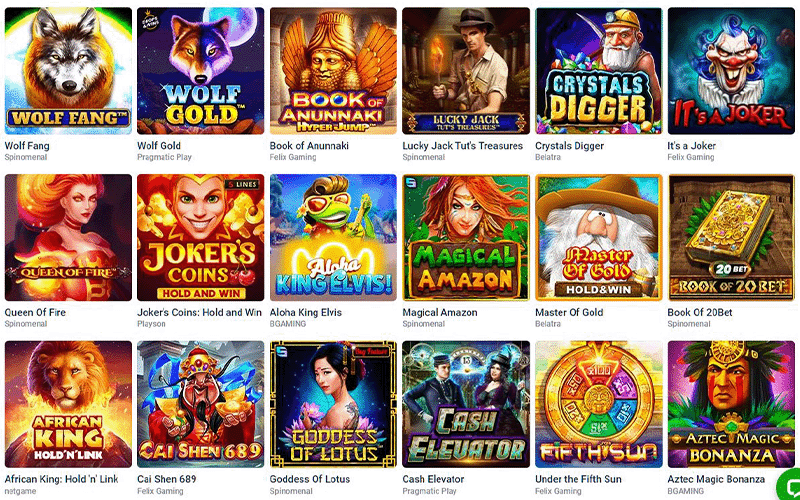Click the Lucky Jack Tut's Treasures title link
Screen dimensions: 800x500
pyautogui.click(x=462, y=146)
